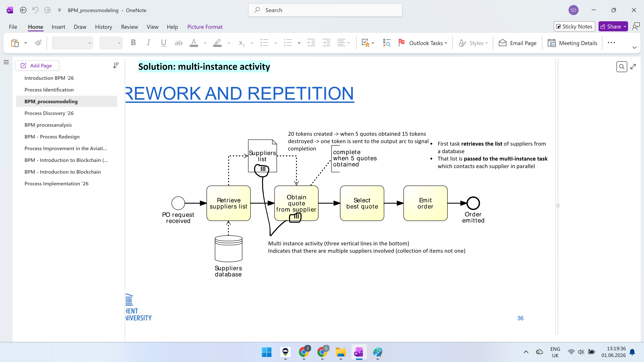Click Add Page button
This screenshot has height=362, width=644.
(x=37, y=66)
